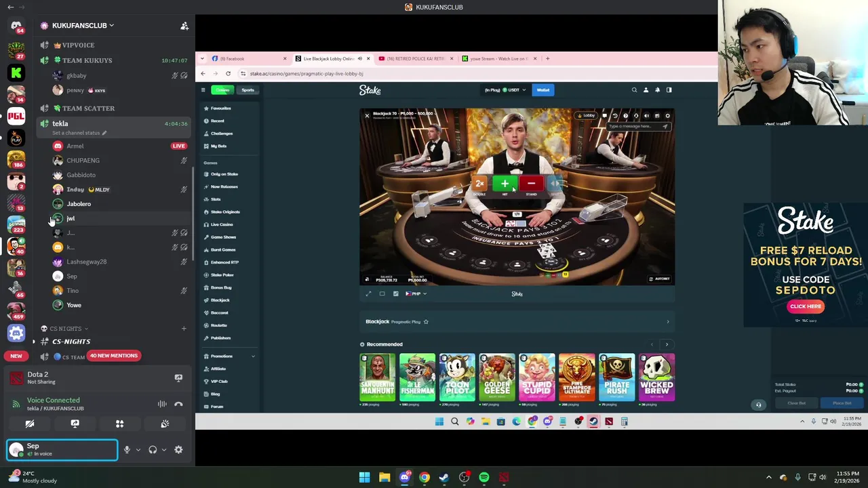
Task: Open USDT currency balance dropdown
Action: [505, 90]
